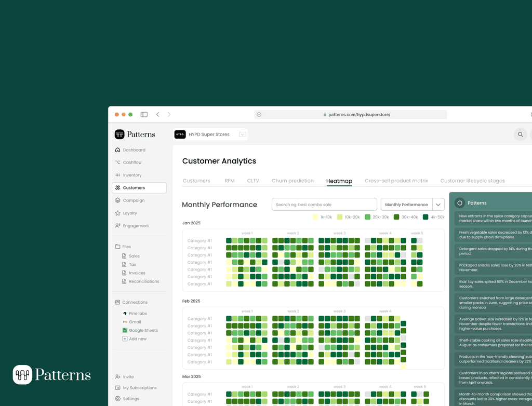
Task: Open eco-friendly cleaning products insight
Action: [494, 359]
